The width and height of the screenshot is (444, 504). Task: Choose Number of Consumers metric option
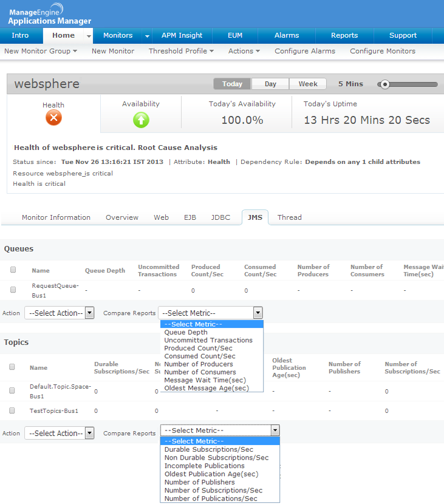pyautogui.click(x=212, y=372)
